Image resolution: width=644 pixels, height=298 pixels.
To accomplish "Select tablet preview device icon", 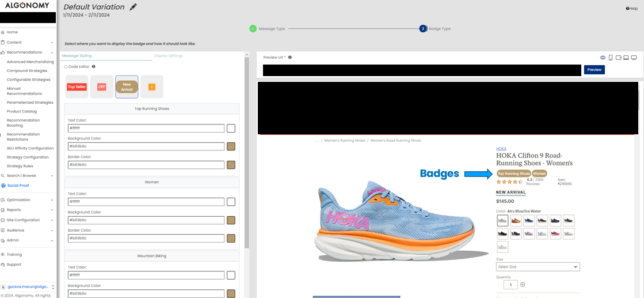I will pos(618,58).
